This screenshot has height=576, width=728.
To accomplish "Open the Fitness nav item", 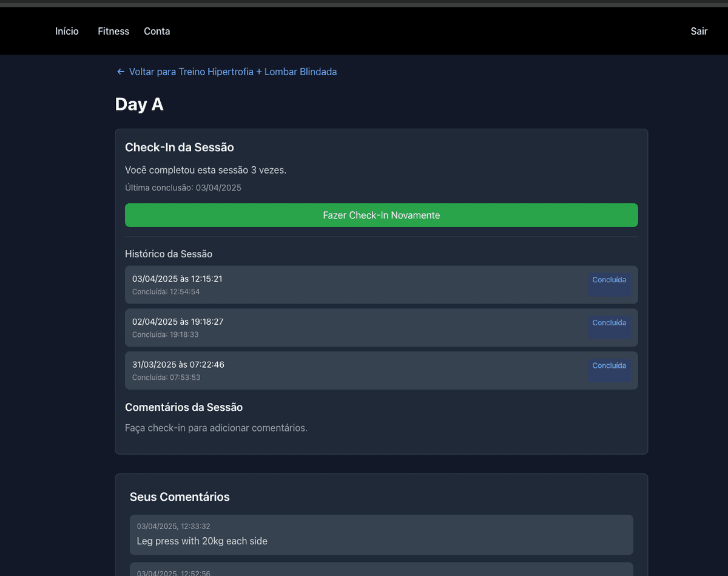I will pyautogui.click(x=113, y=31).
